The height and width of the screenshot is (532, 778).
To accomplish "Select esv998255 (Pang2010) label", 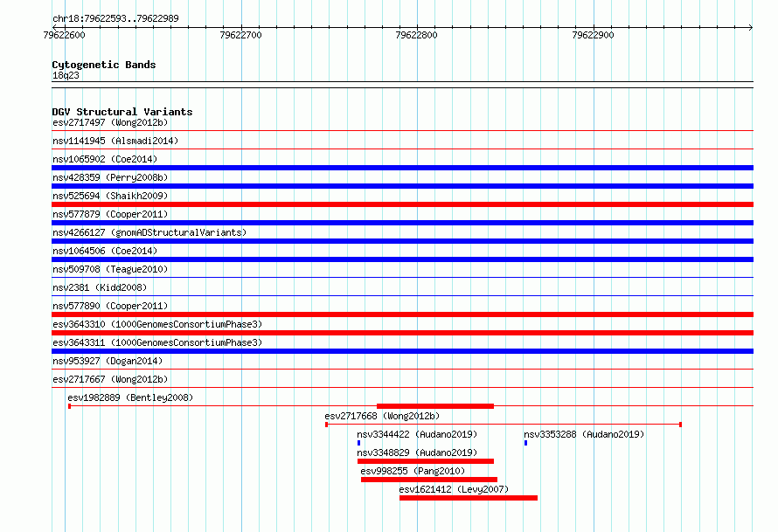I will (x=413, y=471).
